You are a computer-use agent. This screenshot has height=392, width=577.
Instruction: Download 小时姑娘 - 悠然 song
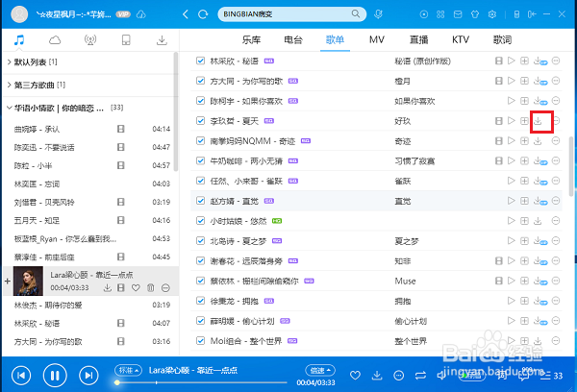click(x=538, y=221)
